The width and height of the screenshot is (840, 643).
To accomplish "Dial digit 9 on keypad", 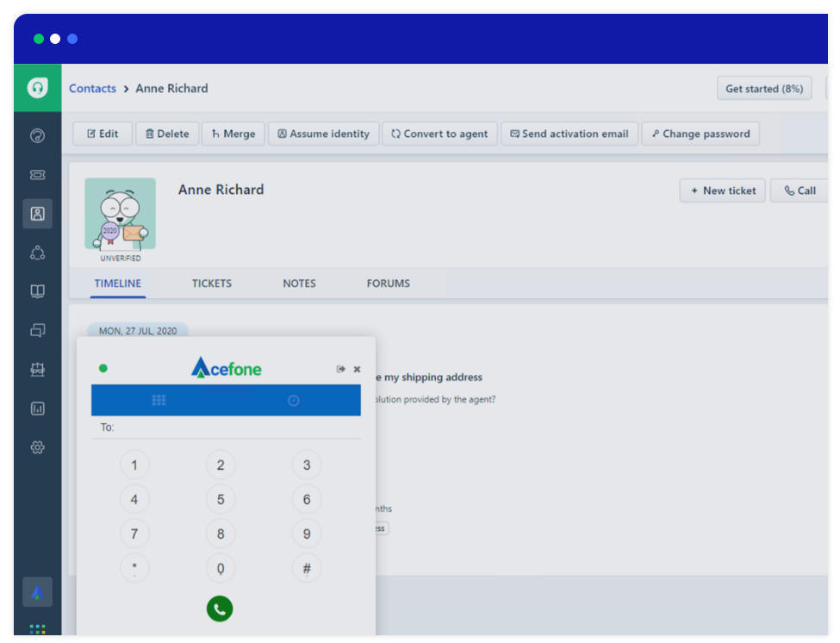I will click(307, 534).
